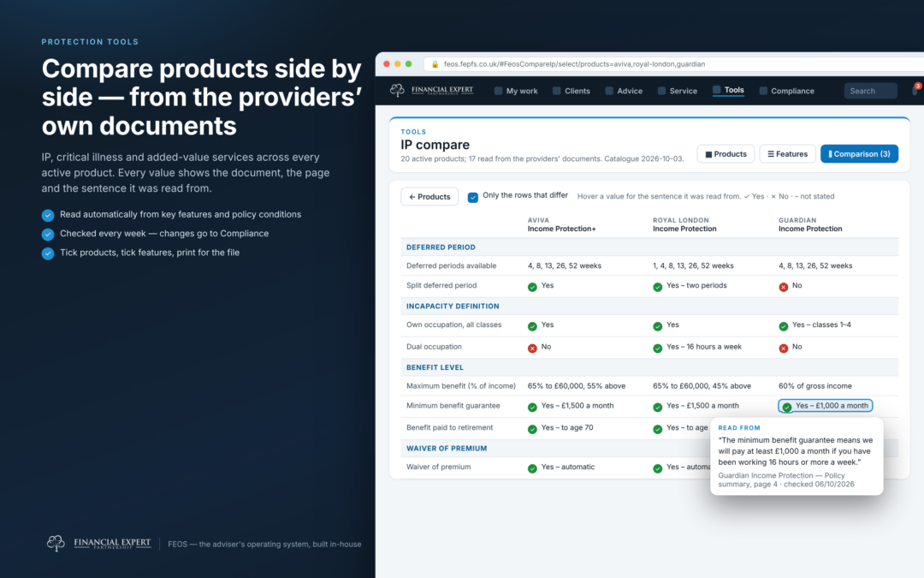The height and width of the screenshot is (578, 924).
Task: Click green tick for Aviva benefit paid to retirement
Action: coord(532,429)
